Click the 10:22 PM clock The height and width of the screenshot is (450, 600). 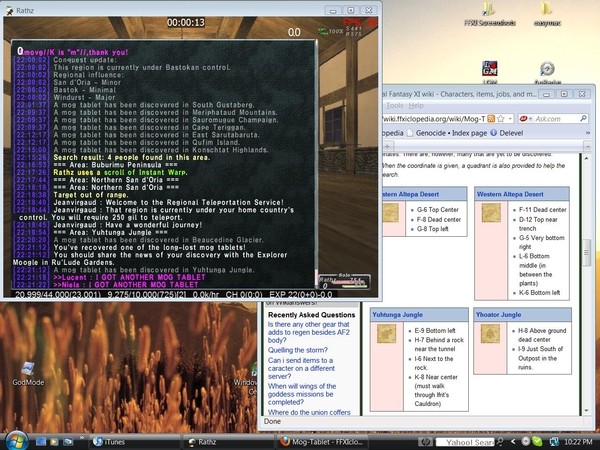578,442
